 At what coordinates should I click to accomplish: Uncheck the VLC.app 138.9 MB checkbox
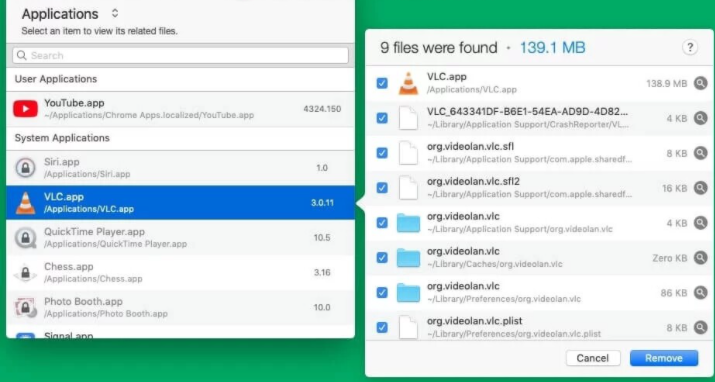tap(382, 83)
